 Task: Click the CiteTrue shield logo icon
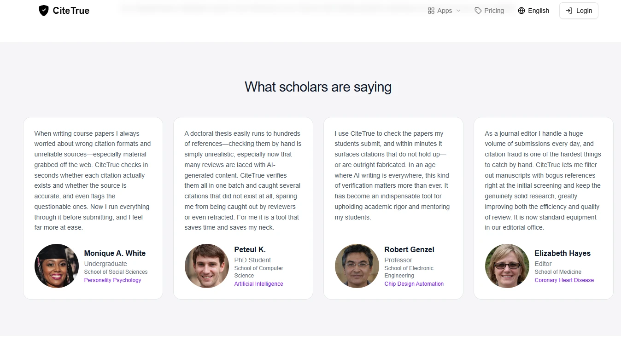[x=44, y=11]
